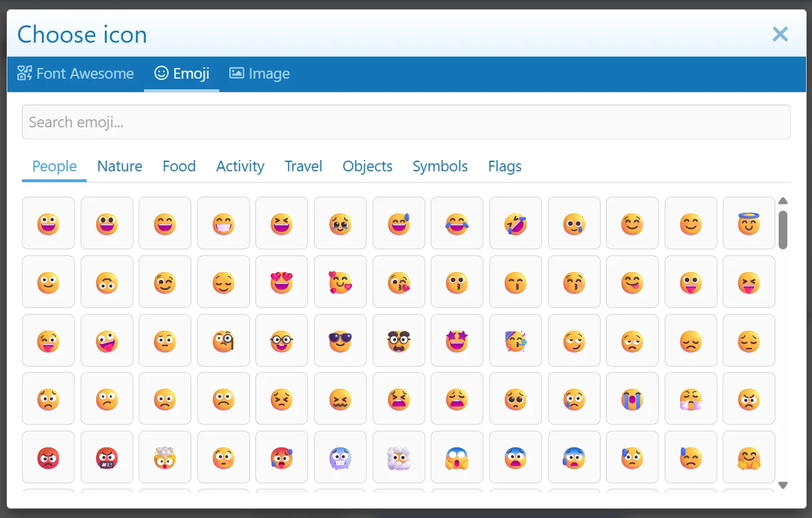The width and height of the screenshot is (812, 518).
Task: Click the scrollbar down arrow
Action: (x=783, y=485)
